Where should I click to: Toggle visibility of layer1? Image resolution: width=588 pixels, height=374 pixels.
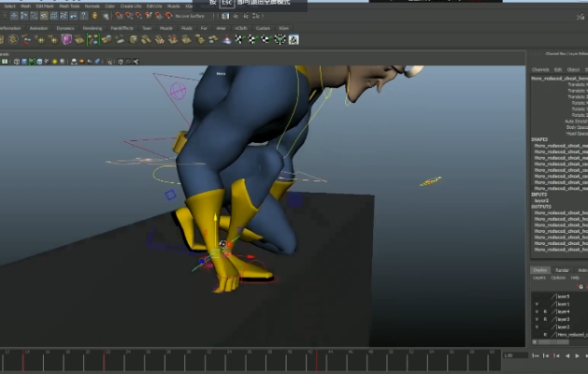click(537, 304)
